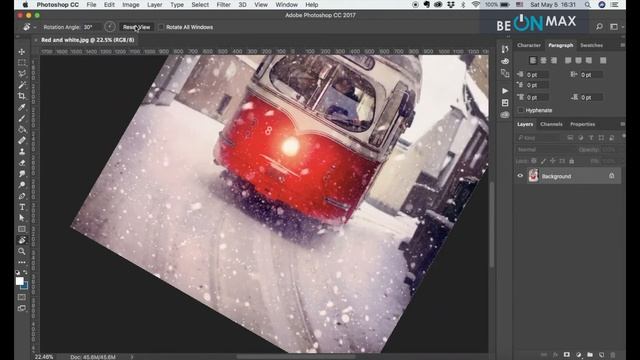
Task: Select the Path Selection arrow tool
Action: (22, 218)
